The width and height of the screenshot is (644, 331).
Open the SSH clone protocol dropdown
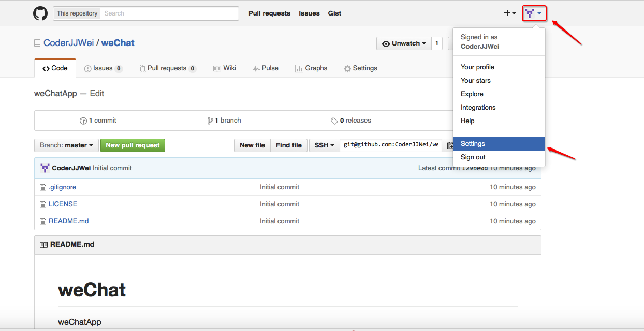[325, 145]
